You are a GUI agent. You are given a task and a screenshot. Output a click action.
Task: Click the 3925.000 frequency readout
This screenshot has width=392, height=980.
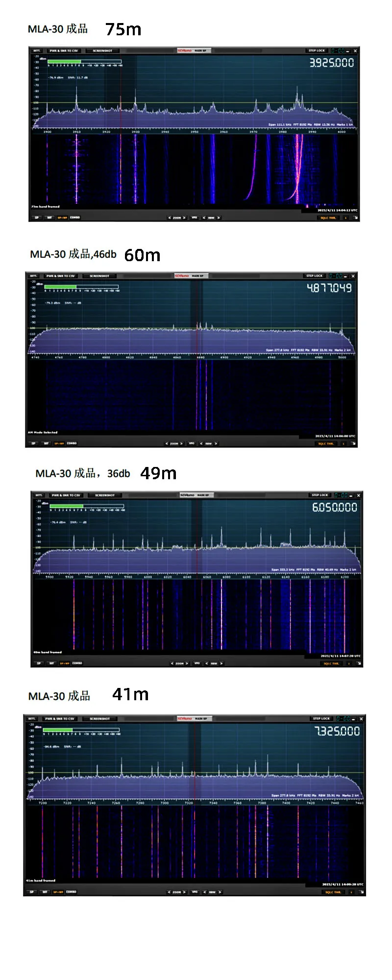[x=331, y=63]
